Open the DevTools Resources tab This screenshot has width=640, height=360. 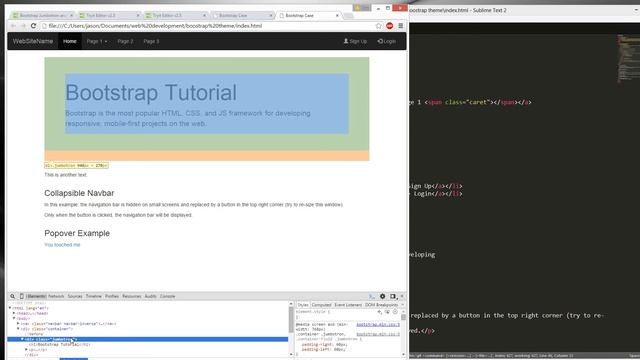tap(131, 296)
